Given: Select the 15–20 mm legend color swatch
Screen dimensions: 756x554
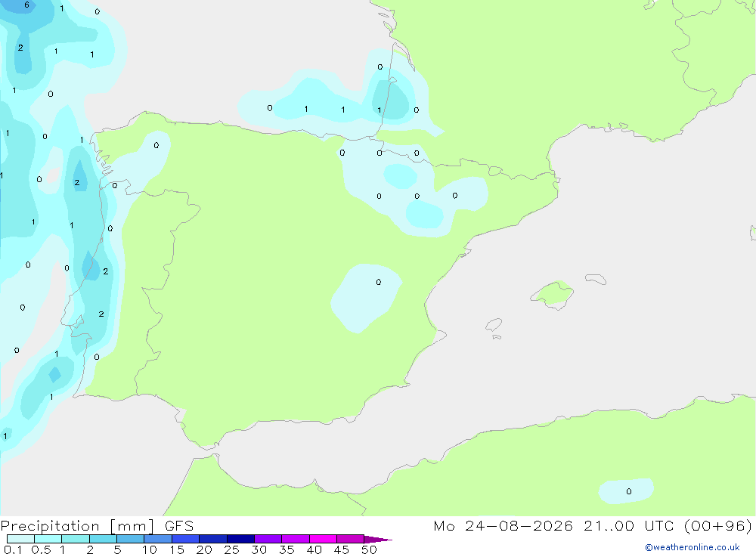Looking at the screenshot, I should (x=186, y=539).
